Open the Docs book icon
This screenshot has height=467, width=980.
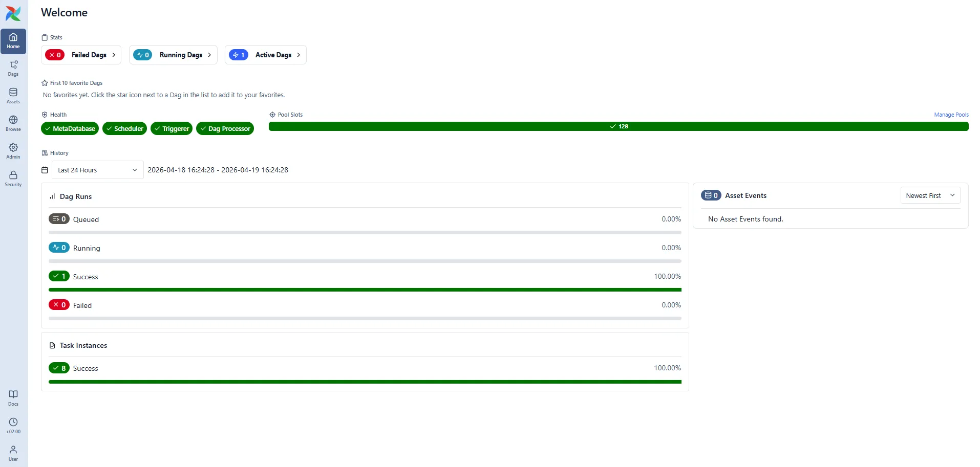coord(13,396)
